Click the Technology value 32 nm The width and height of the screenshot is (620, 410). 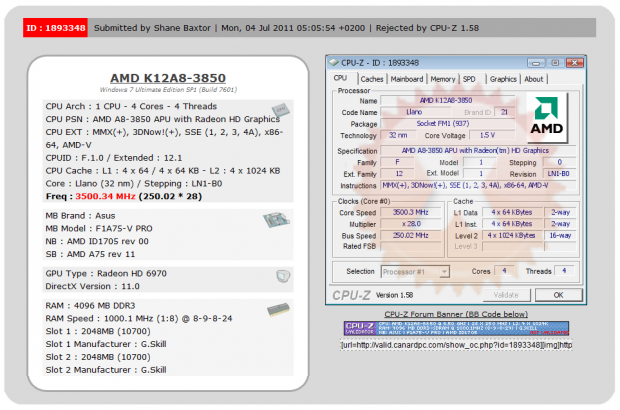(x=398, y=135)
